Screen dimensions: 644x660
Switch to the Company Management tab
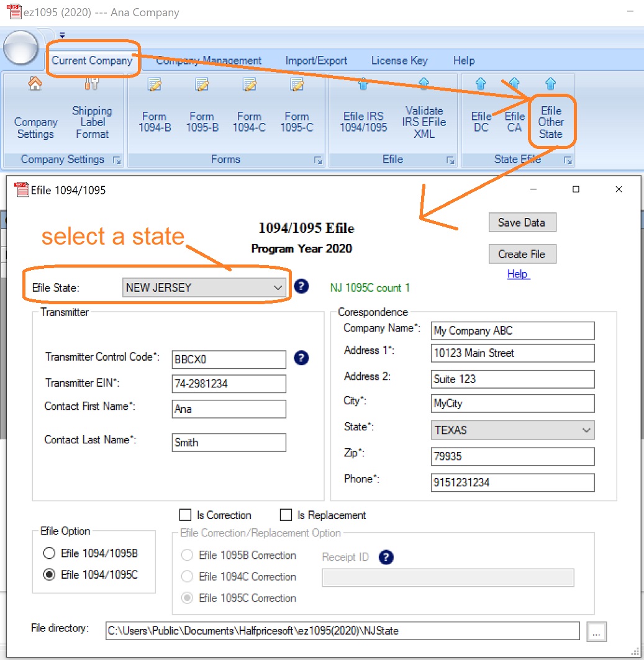[x=209, y=61]
